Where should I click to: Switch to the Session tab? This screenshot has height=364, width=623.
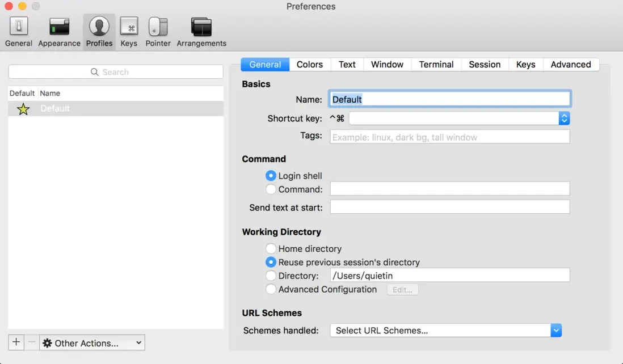pyautogui.click(x=485, y=64)
